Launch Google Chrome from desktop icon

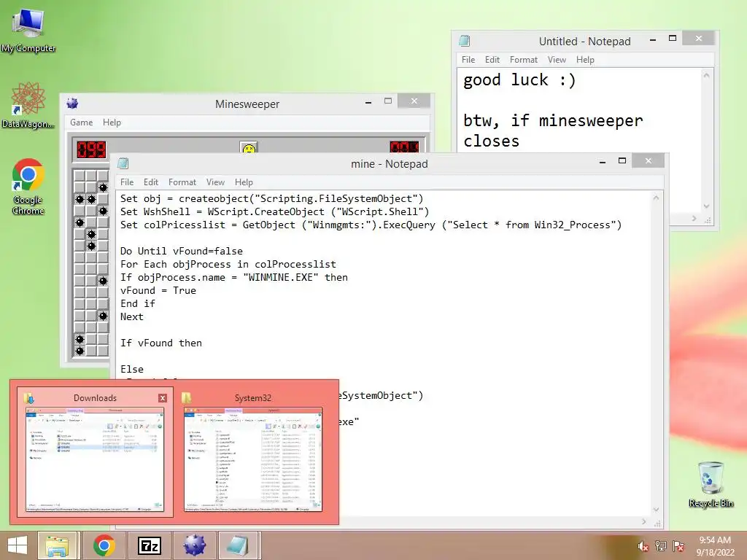pyautogui.click(x=28, y=187)
